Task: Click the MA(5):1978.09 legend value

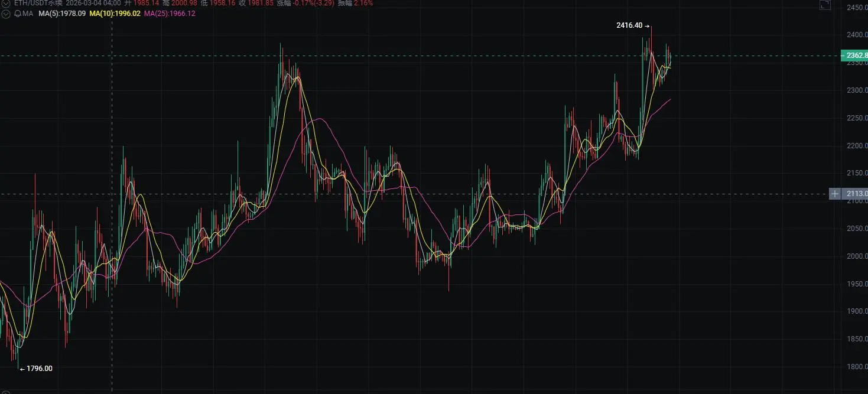Action: click(62, 14)
